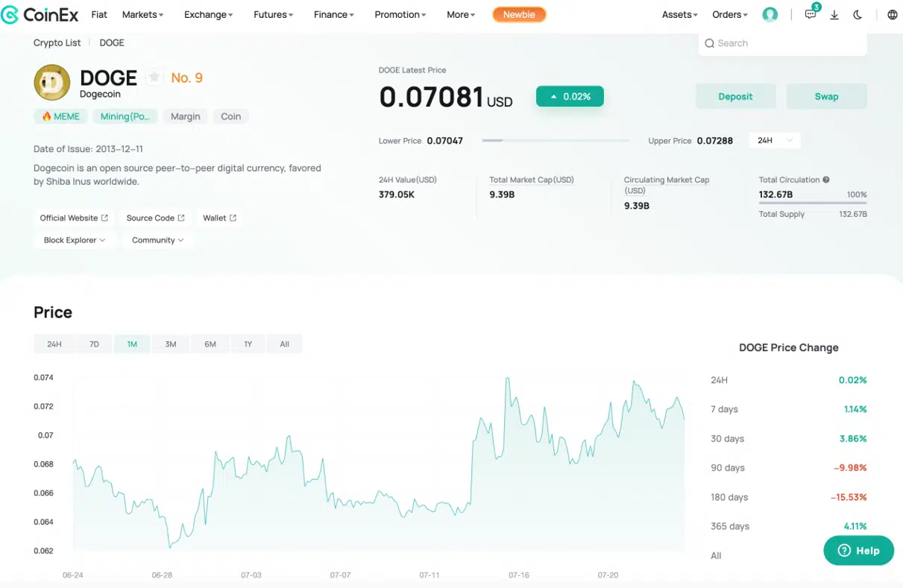
Task: Select the All chart tab
Action: (284, 344)
